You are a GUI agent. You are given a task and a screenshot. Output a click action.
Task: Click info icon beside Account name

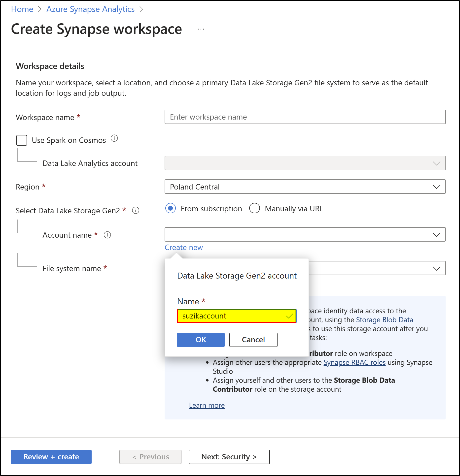[107, 235]
